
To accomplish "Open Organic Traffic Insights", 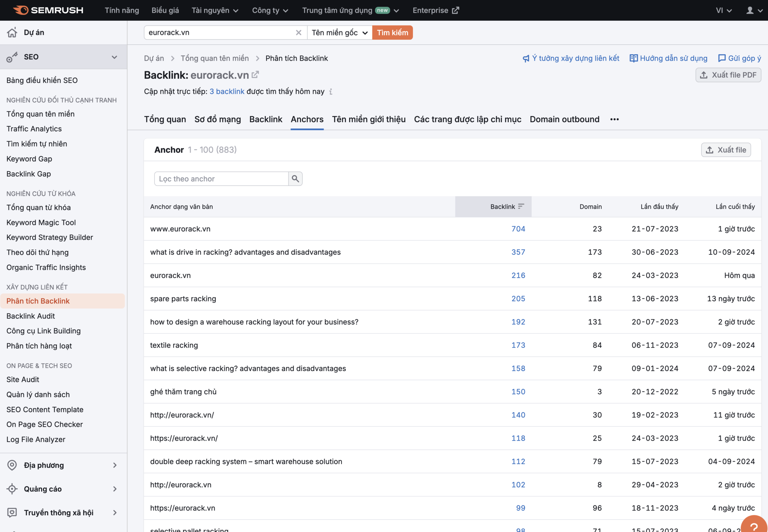I will 46,267.
